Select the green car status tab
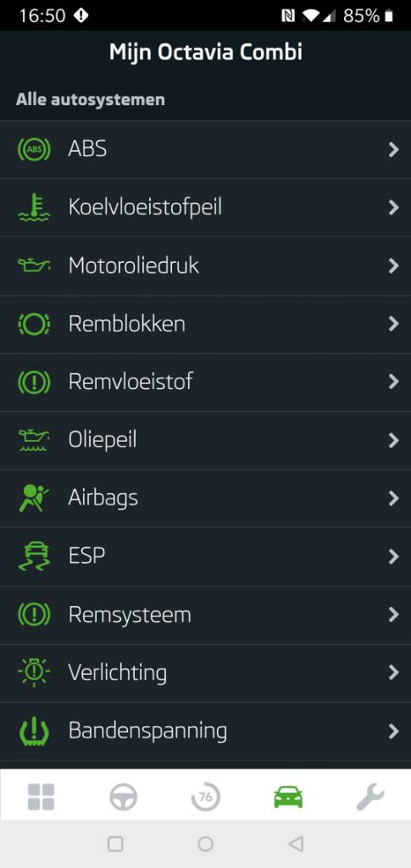The height and width of the screenshot is (868, 411). (x=288, y=797)
